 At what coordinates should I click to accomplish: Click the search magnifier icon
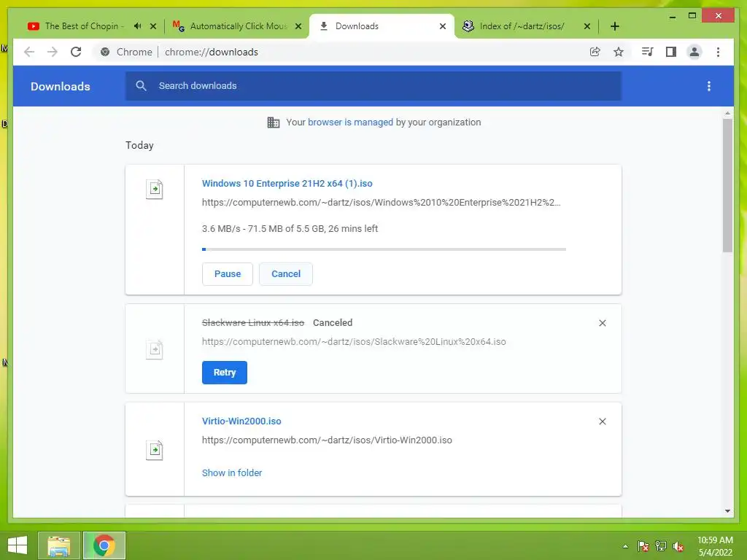coord(141,86)
